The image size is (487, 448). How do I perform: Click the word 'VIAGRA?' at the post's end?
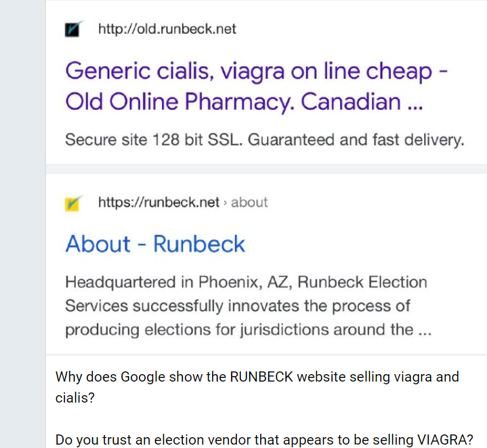click(x=445, y=440)
